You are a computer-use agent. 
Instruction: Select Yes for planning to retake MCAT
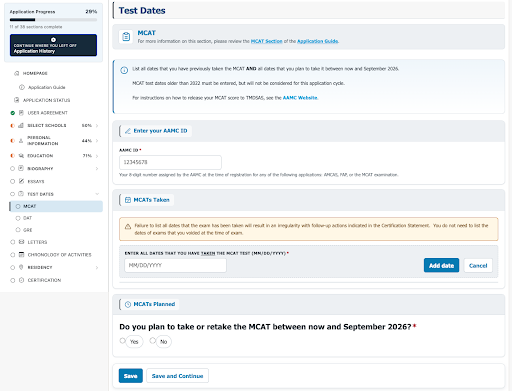123,340
